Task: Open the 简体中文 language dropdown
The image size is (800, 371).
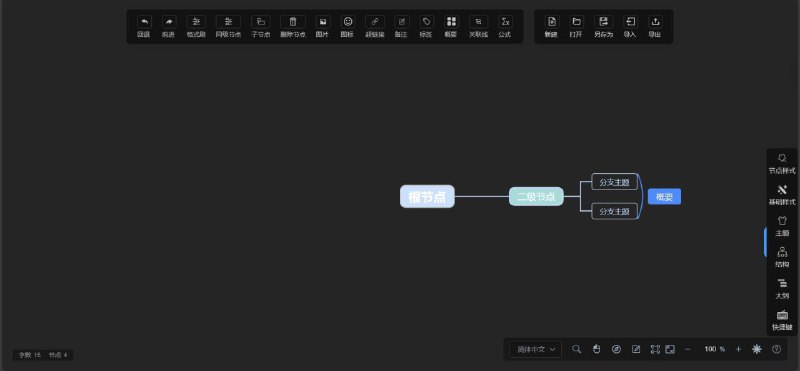Action: click(536, 350)
